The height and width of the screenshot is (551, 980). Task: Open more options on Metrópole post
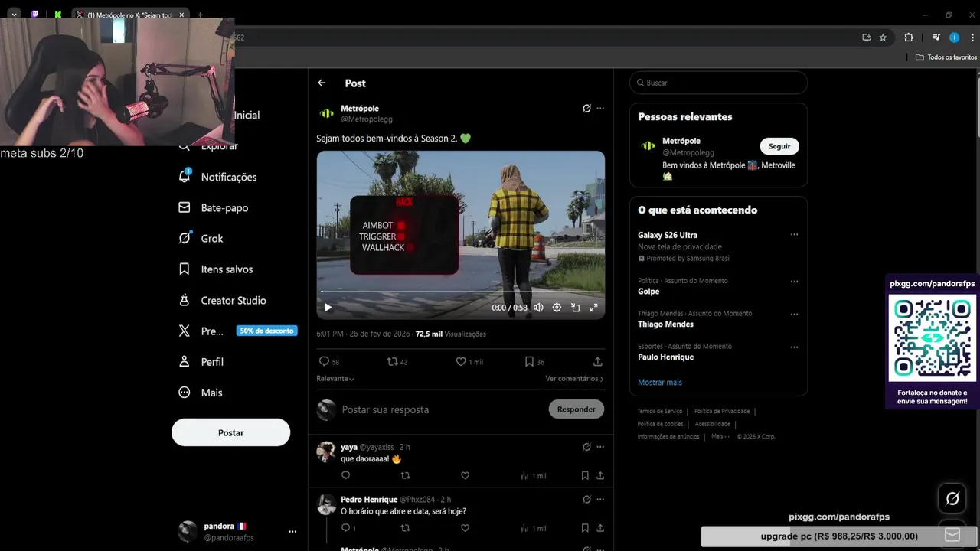pyautogui.click(x=600, y=109)
